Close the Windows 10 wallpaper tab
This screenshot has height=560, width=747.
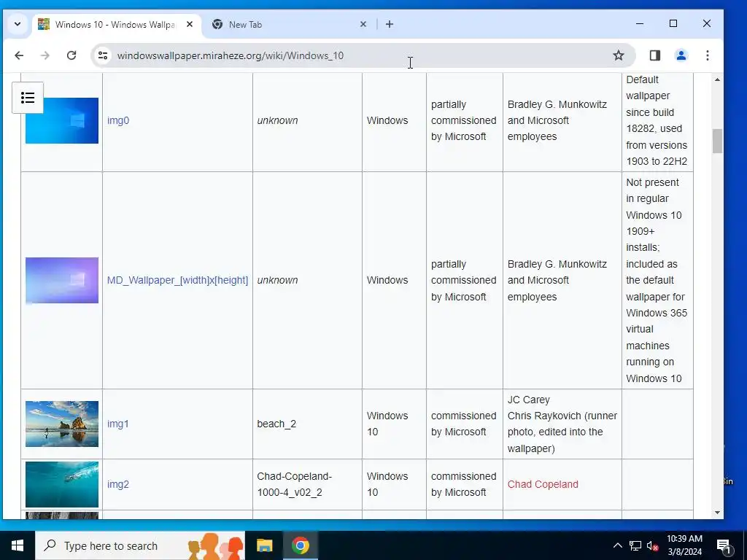[x=190, y=24]
